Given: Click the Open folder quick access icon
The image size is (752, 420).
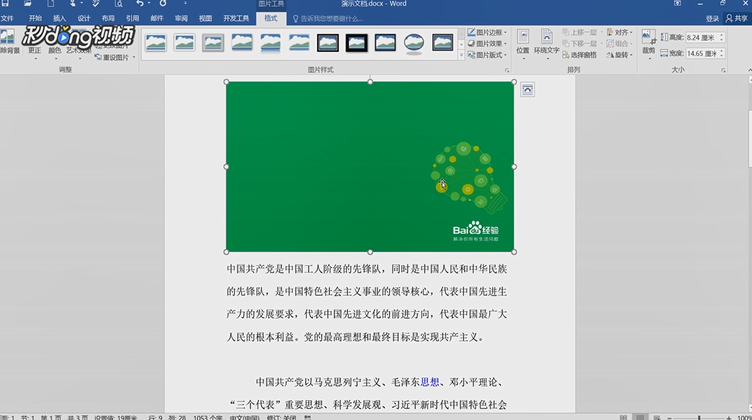Looking at the screenshot, I should pyautogui.click(x=28, y=3).
